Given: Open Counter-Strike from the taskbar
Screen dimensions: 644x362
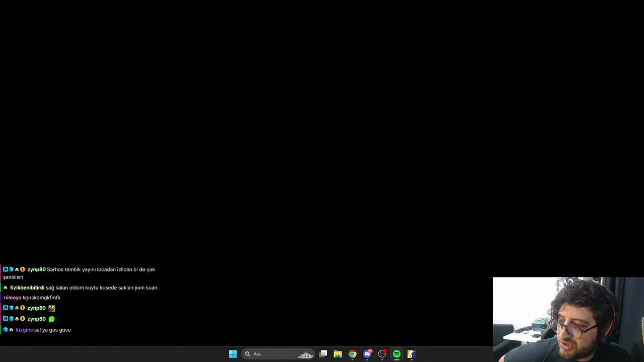Looking at the screenshot, I should click(411, 354).
